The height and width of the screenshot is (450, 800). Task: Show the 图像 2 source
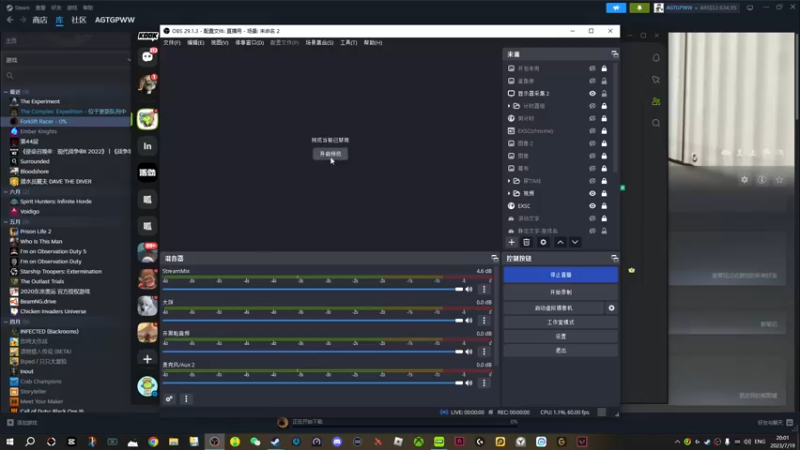point(592,143)
